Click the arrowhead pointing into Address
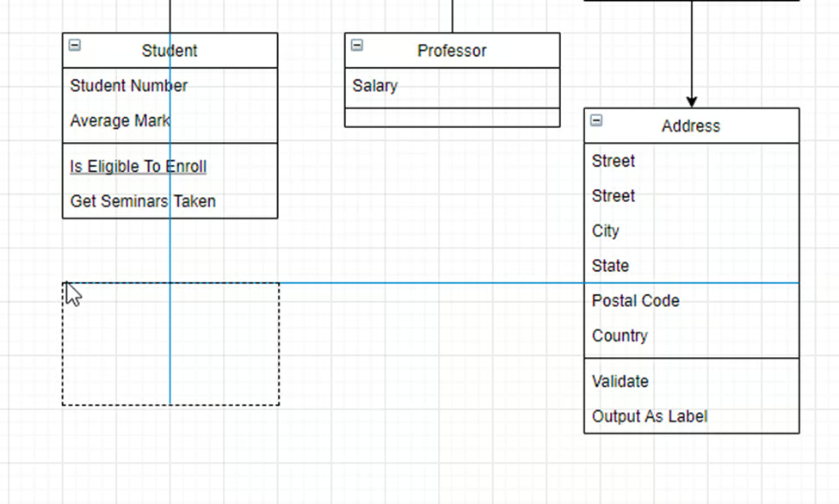839x504 pixels. pos(691,101)
